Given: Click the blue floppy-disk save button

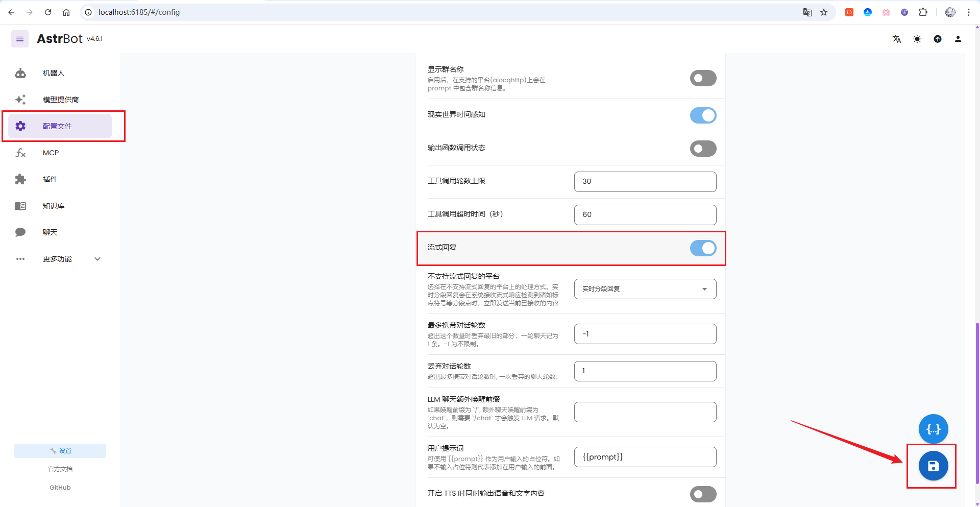Looking at the screenshot, I should 933,466.
